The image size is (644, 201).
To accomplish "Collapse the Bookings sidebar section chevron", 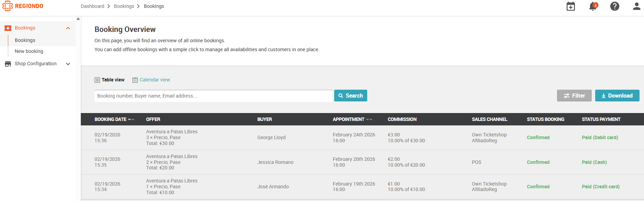I will click(68, 28).
